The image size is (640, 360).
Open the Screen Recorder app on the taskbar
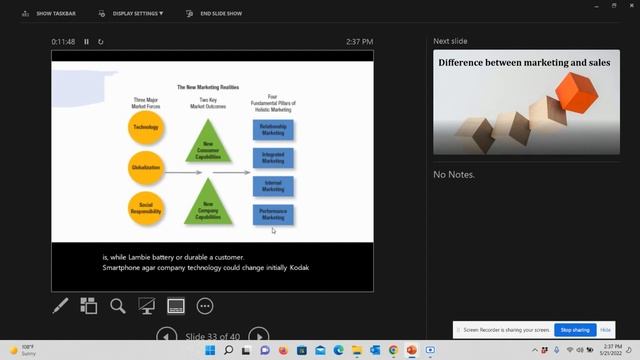pos(430,350)
